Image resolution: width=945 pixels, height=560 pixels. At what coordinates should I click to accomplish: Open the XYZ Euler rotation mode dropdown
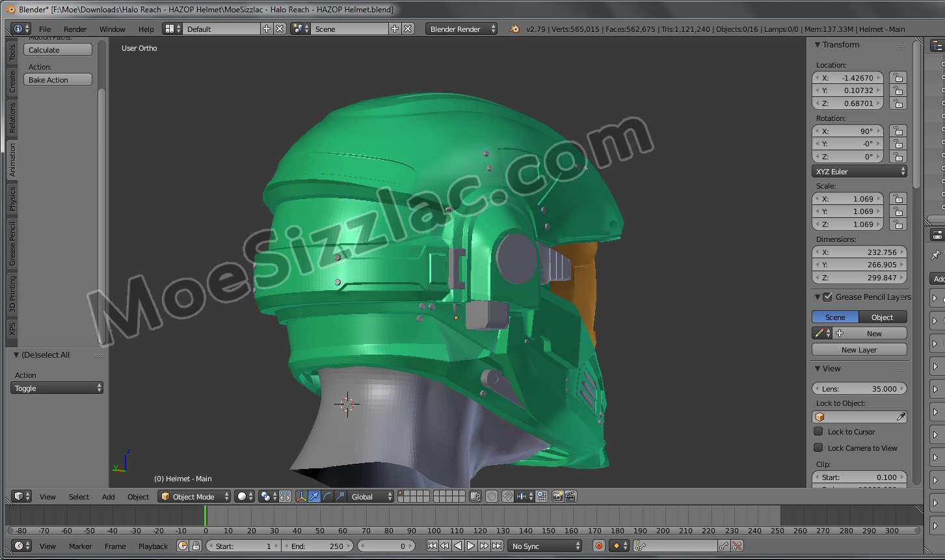(859, 172)
